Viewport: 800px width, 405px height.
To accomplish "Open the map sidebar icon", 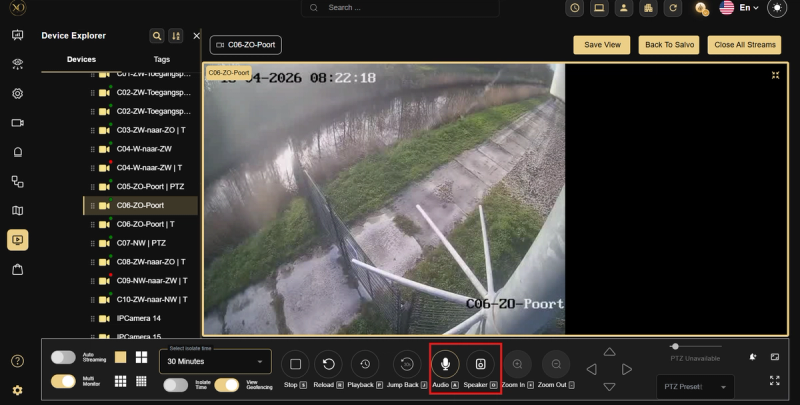I will [18, 211].
